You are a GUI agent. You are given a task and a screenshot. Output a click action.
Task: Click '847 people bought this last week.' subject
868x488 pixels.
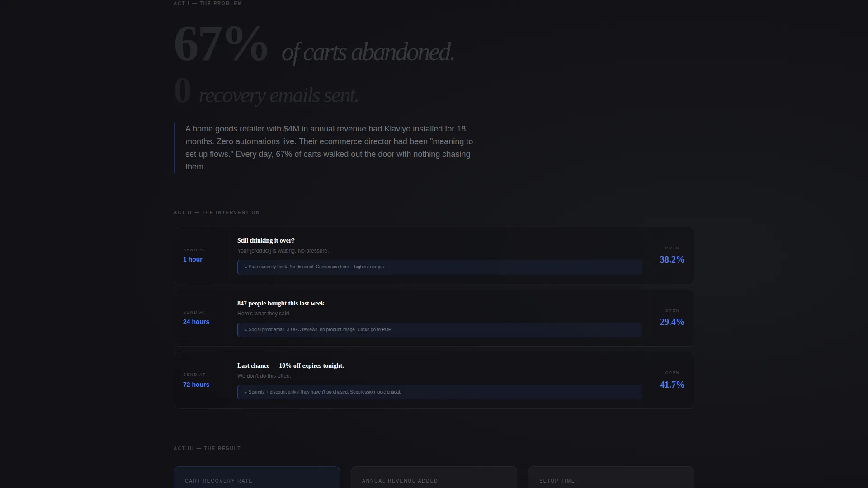point(281,303)
